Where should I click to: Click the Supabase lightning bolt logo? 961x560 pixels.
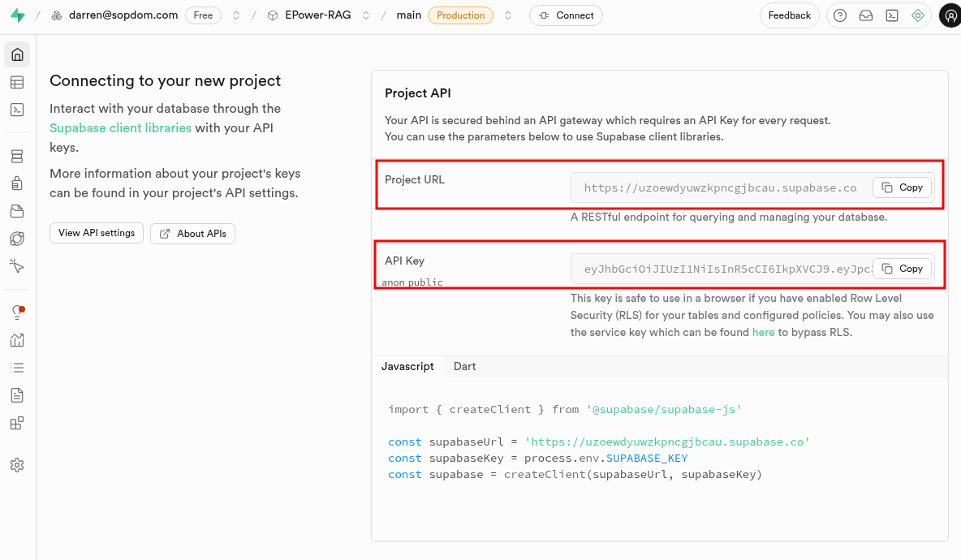(18, 15)
